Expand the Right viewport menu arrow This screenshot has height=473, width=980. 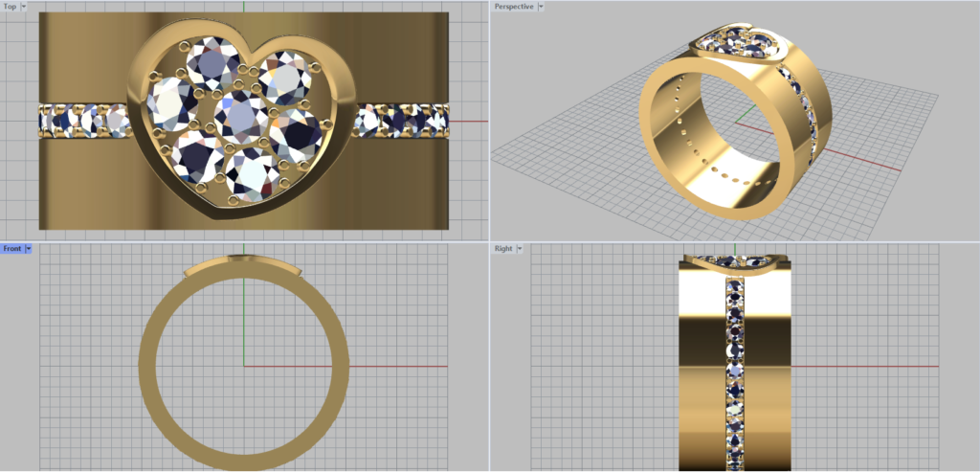[520, 249]
